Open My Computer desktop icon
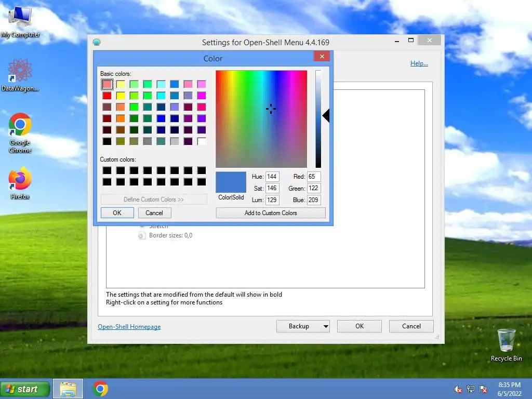The height and width of the screenshot is (399, 532). 20,22
